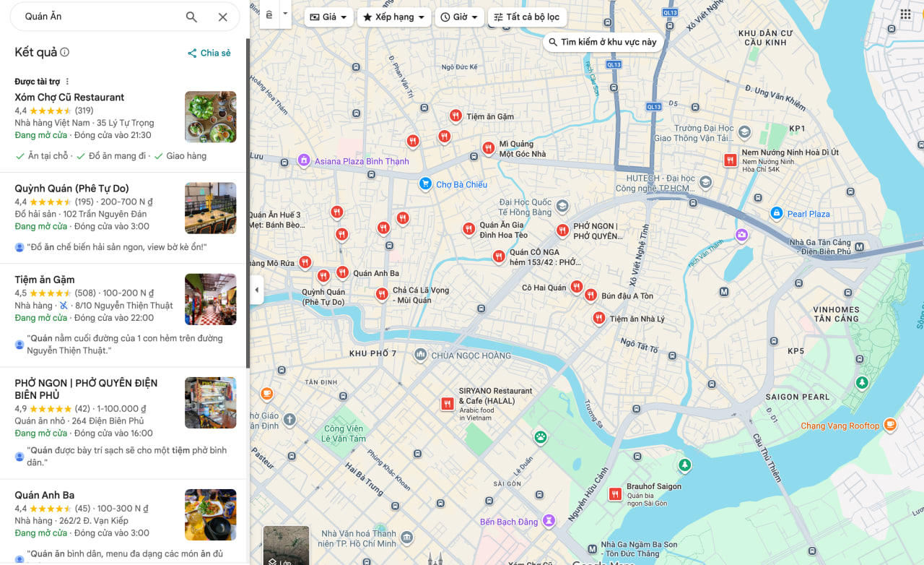
Task: Click the Công Viên Lê Văn Tám label
Action: click(344, 434)
